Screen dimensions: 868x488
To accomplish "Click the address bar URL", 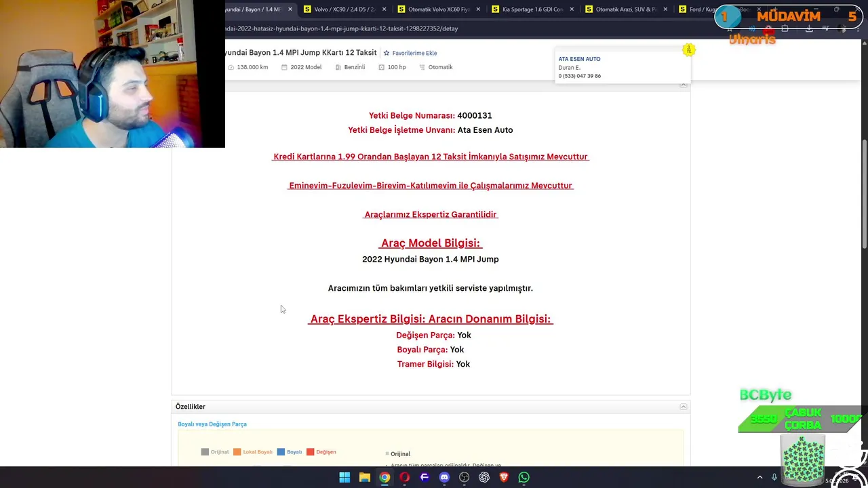I will [x=342, y=28].
